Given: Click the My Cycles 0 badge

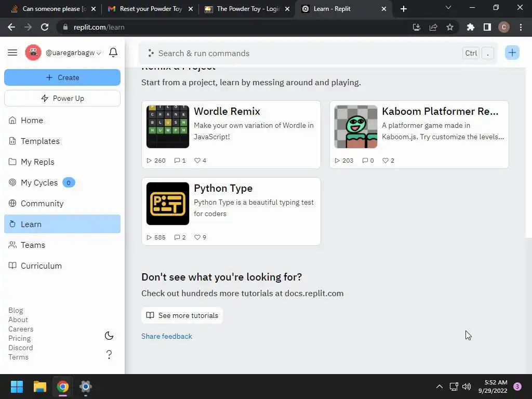Looking at the screenshot, I should [x=69, y=182].
